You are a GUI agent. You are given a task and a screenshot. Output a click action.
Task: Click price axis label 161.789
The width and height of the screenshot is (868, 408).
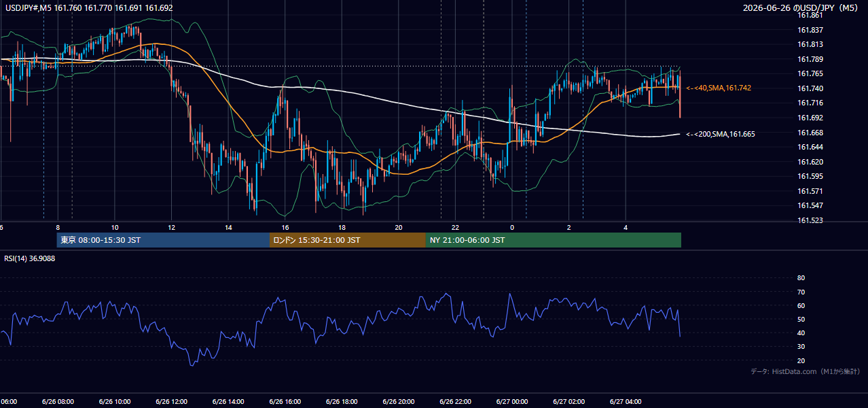pyautogui.click(x=811, y=59)
